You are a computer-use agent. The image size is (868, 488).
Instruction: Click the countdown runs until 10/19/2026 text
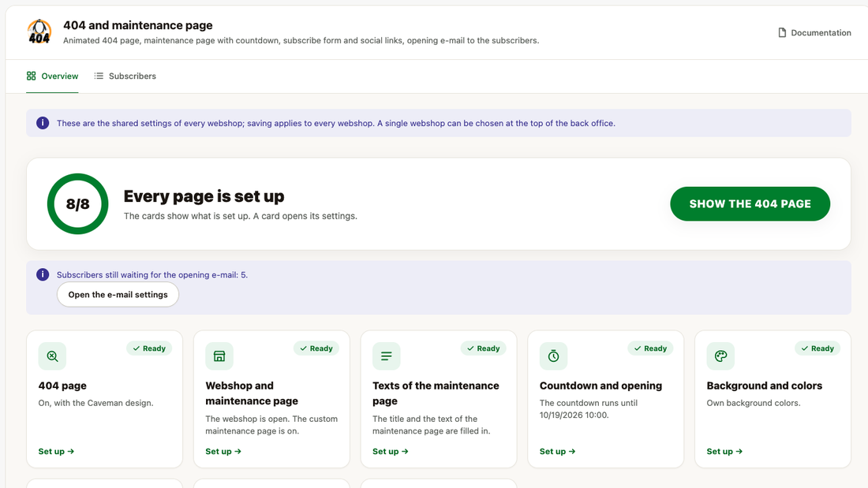pos(589,409)
